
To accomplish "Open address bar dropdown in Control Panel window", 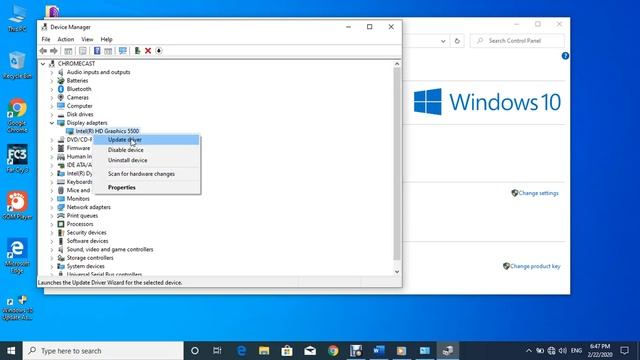I will tap(443, 41).
